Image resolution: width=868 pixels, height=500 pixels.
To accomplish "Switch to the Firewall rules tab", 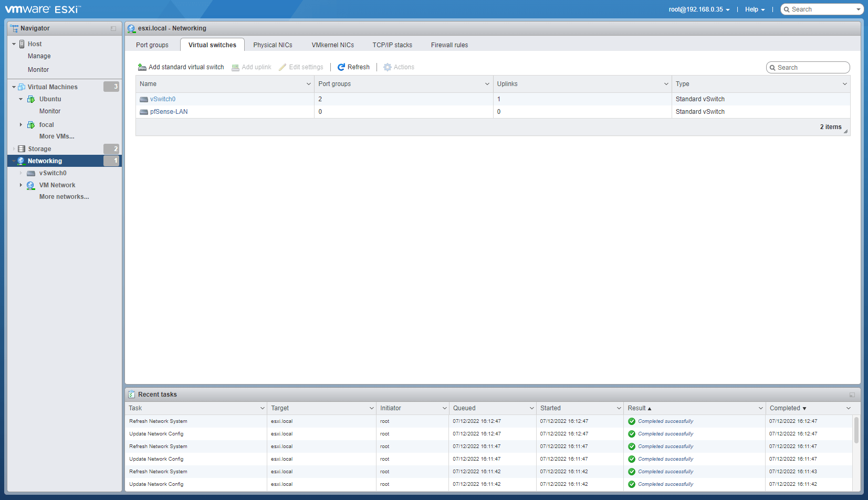I will [x=449, y=45].
